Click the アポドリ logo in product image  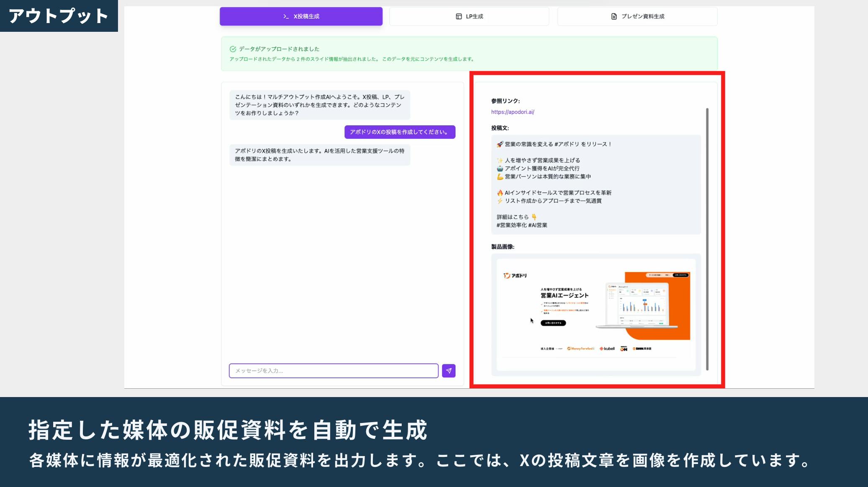pyautogui.click(x=515, y=276)
